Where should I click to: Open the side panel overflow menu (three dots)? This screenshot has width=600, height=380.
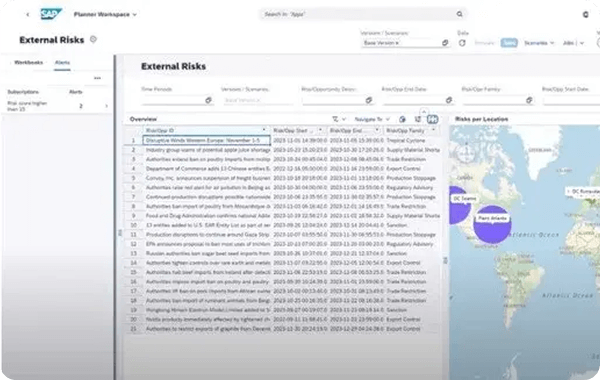[x=98, y=78]
